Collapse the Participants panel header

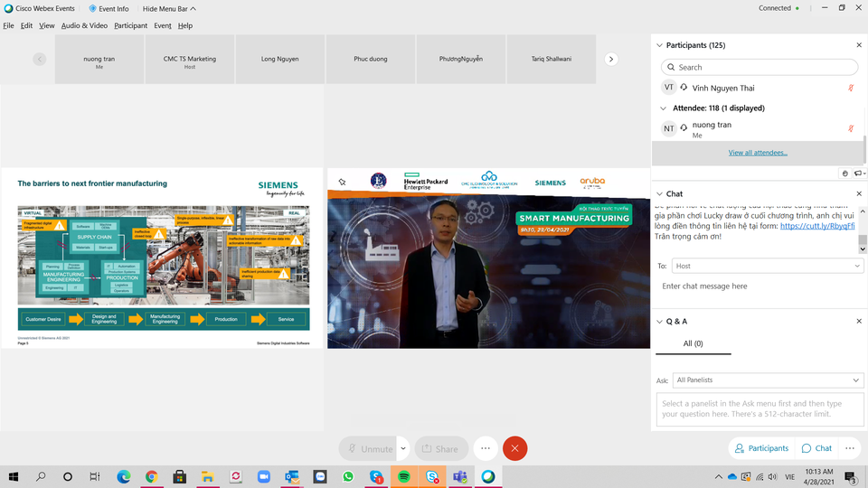(659, 45)
